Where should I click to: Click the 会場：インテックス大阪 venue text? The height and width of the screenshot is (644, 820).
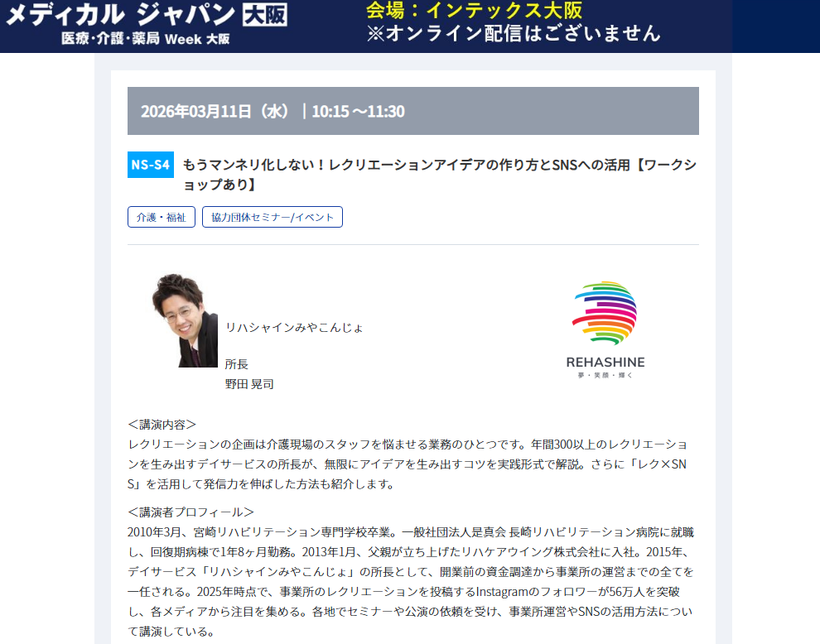(x=475, y=10)
